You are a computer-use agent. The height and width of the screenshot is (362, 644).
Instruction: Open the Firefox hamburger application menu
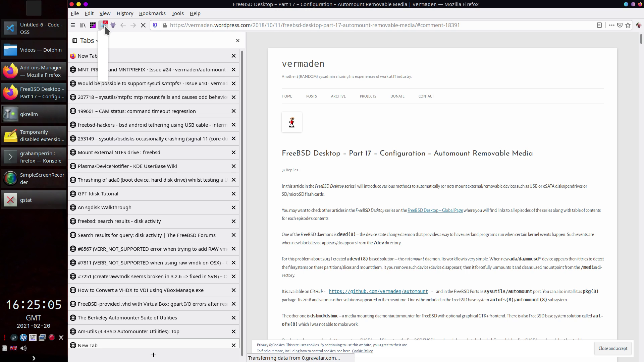73,25
